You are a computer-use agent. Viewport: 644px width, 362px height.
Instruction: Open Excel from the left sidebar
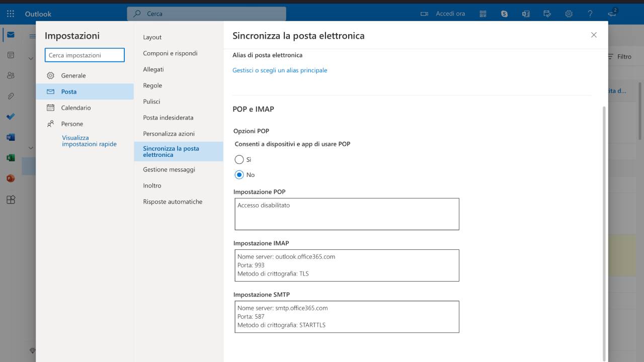[10, 157]
